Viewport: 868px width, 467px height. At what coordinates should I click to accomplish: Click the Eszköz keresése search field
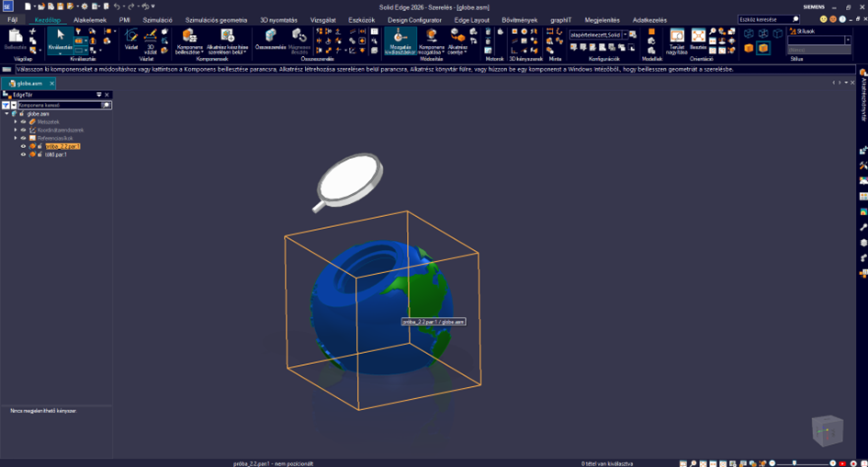(765, 19)
